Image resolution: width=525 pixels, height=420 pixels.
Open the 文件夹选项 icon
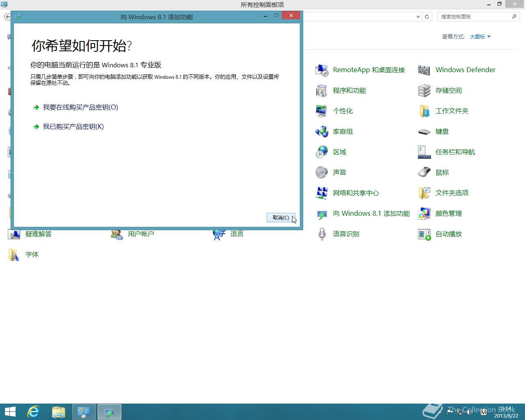tap(424, 193)
